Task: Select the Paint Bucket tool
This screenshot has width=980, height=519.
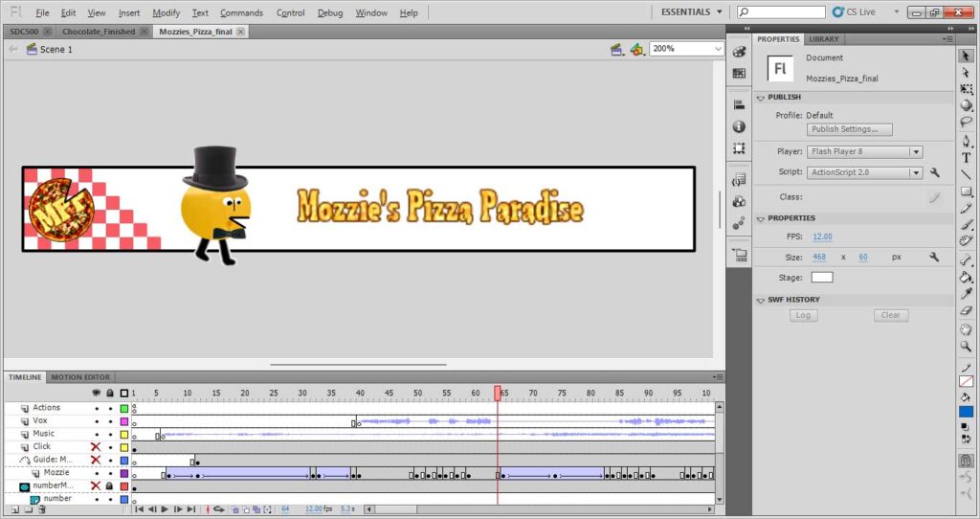Action: 966,277
